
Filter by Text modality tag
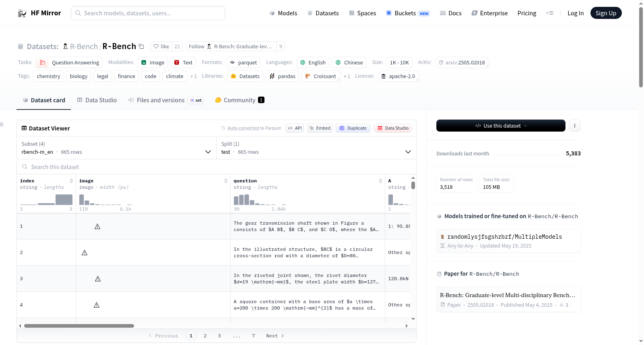point(183,62)
